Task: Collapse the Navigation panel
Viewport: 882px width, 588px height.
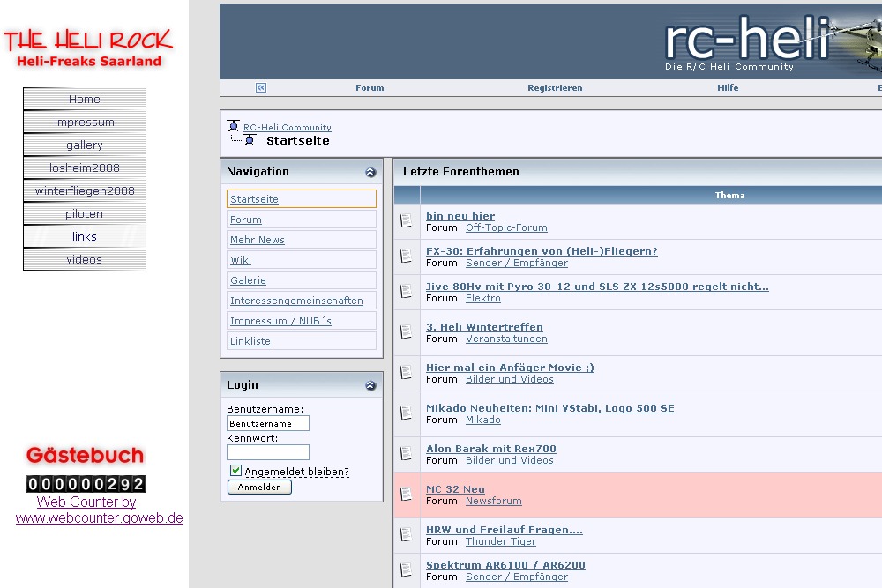Action: pos(370,172)
